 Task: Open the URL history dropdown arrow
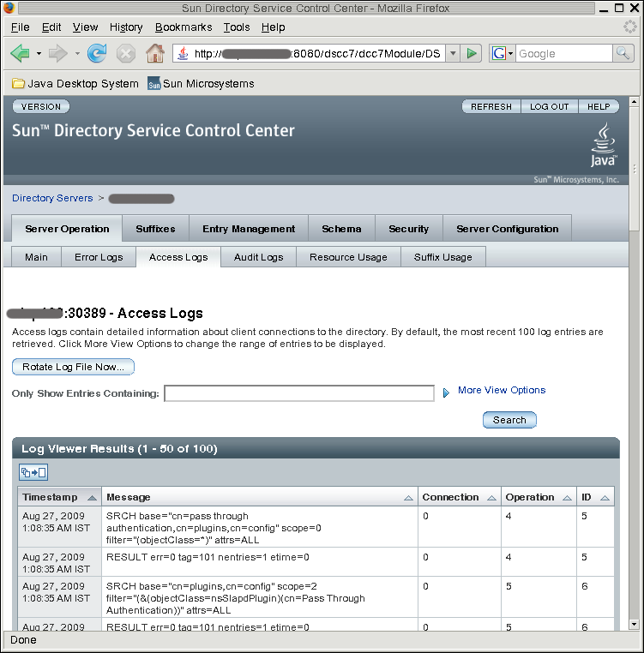(453, 53)
